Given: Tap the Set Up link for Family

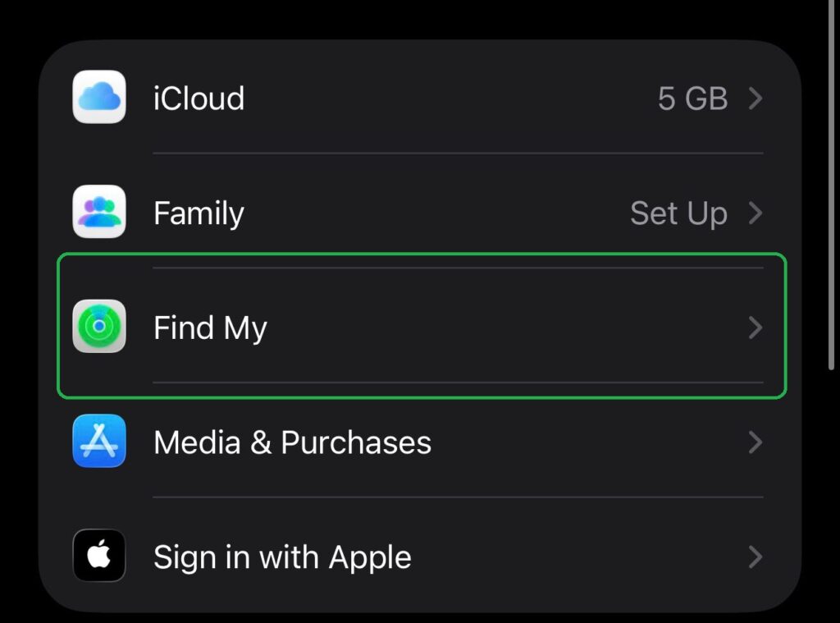Looking at the screenshot, I should [678, 213].
